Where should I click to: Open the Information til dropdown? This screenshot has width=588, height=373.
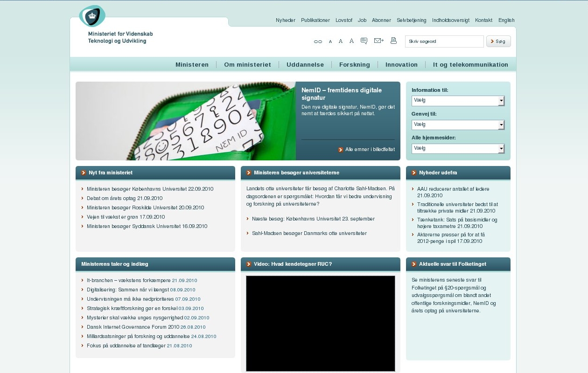(x=458, y=101)
